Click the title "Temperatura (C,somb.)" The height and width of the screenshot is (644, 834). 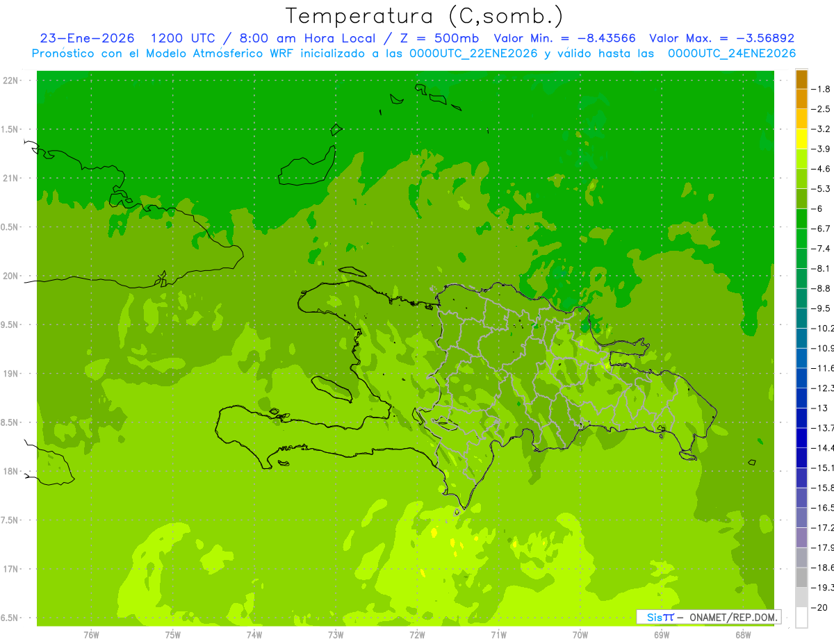[x=425, y=17]
